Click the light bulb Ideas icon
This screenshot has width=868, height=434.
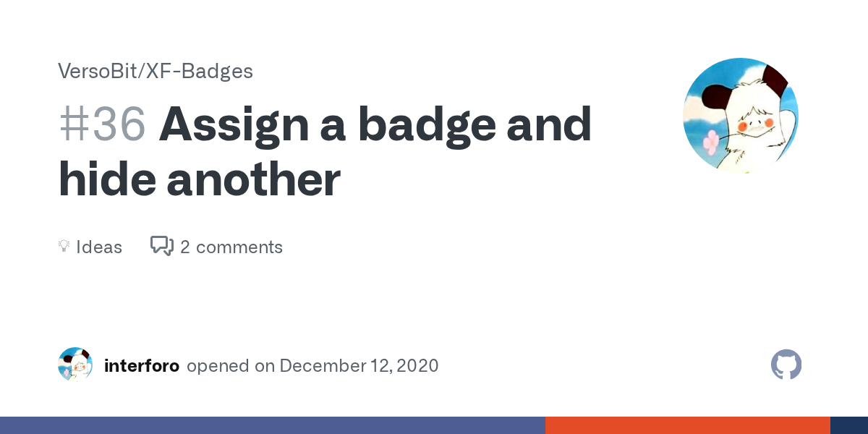click(x=64, y=247)
